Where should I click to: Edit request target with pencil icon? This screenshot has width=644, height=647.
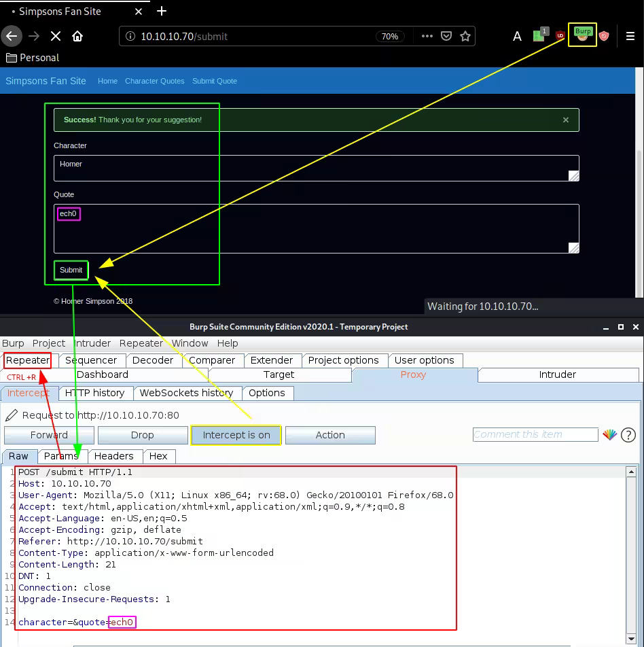point(12,415)
